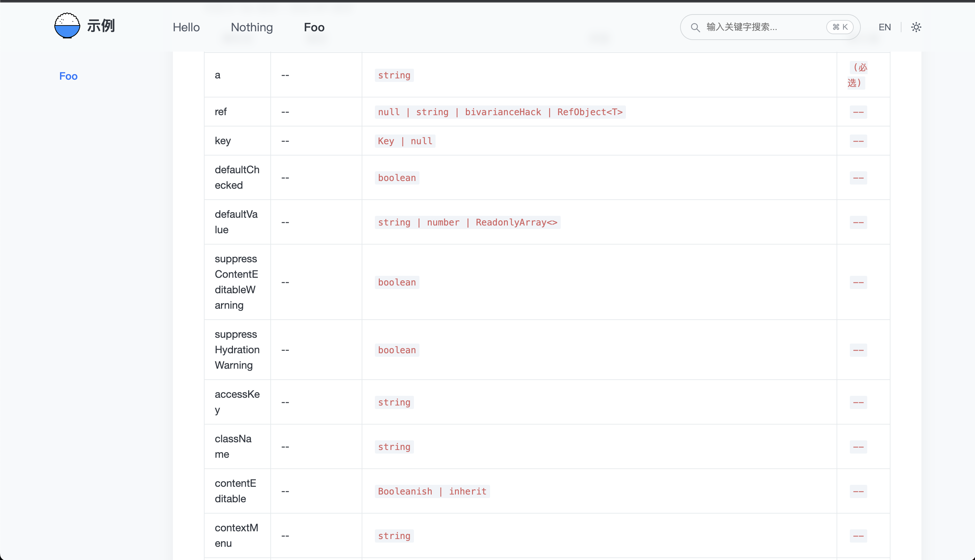Toggle the sun theme switch icon
The height and width of the screenshot is (560, 975).
[x=916, y=27]
